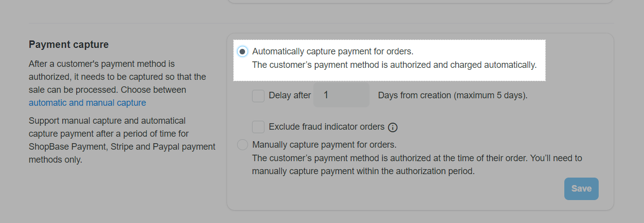Viewport: 644px width, 223px height.
Task: Enable the Delay after checkbox
Action: 258,95
